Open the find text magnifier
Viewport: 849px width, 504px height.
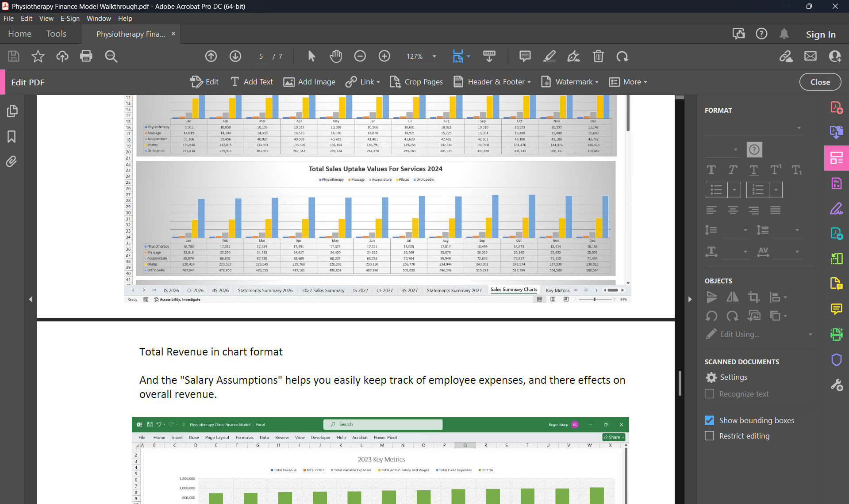pos(111,56)
